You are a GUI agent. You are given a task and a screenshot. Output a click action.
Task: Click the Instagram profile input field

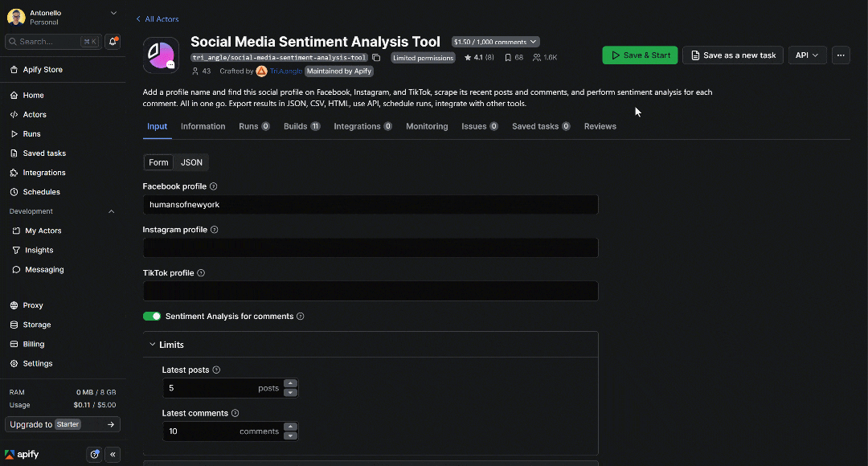coord(371,247)
